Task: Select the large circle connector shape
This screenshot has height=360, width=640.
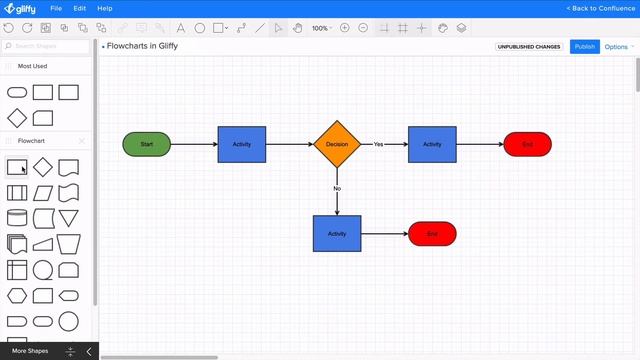Action: pyautogui.click(x=69, y=321)
